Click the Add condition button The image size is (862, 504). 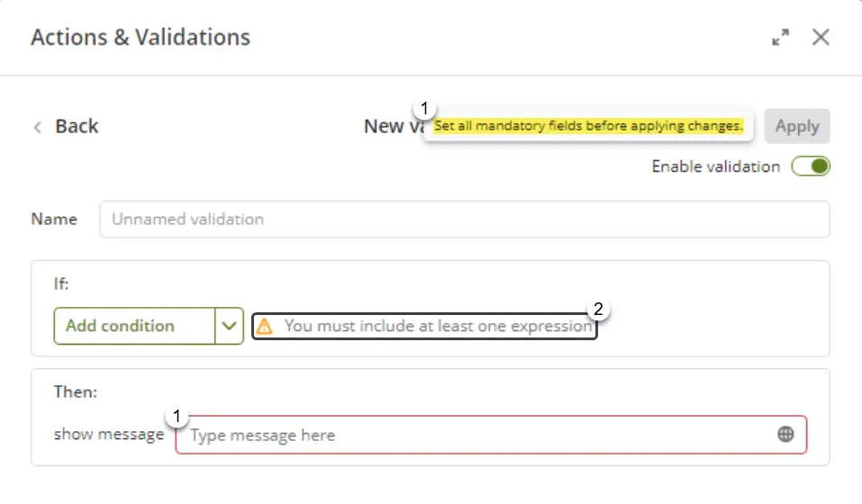(134, 326)
